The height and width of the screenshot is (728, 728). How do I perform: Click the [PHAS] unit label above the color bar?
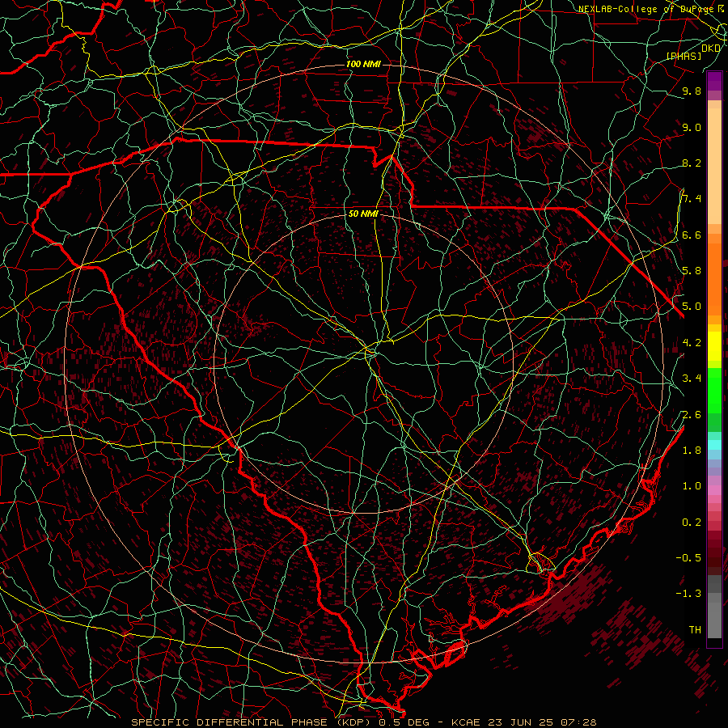[684, 57]
